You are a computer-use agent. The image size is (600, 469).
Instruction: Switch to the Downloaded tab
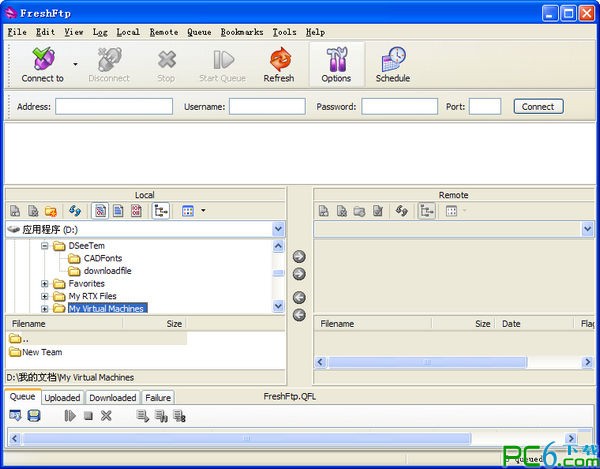tap(112, 398)
